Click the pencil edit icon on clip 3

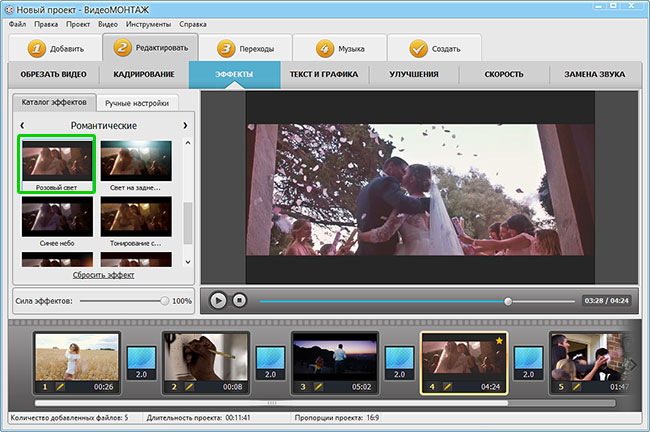(318, 386)
